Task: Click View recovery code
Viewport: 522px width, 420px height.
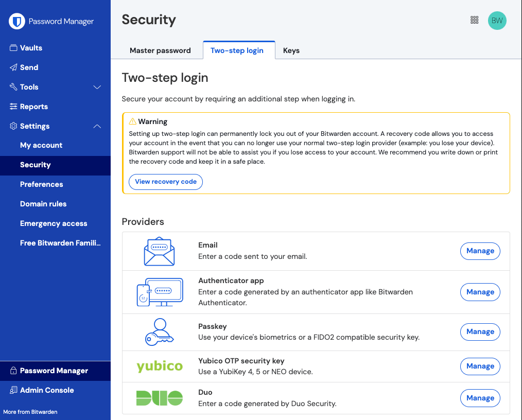Action: click(x=165, y=182)
